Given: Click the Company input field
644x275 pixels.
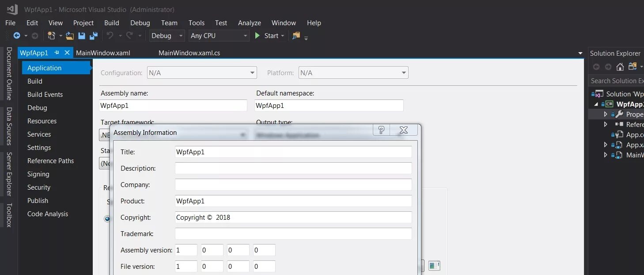Looking at the screenshot, I should click(293, 184).
